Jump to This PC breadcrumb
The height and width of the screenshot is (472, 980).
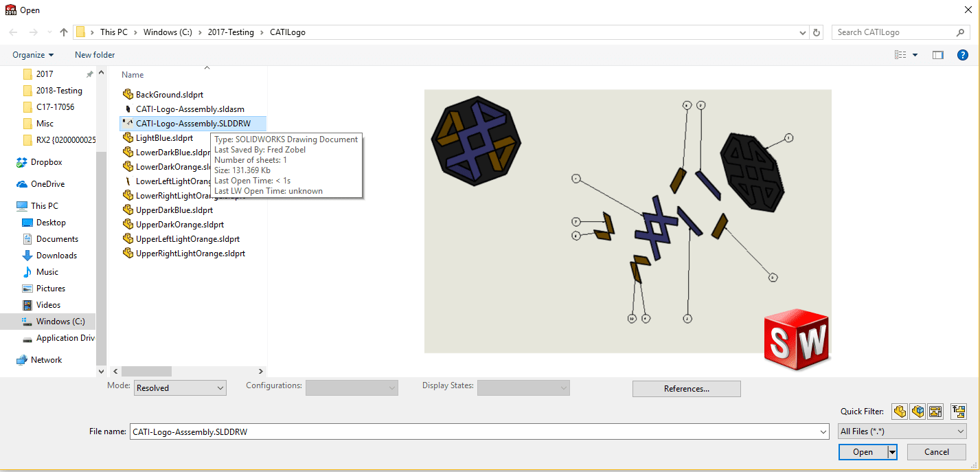coord(114,32)
